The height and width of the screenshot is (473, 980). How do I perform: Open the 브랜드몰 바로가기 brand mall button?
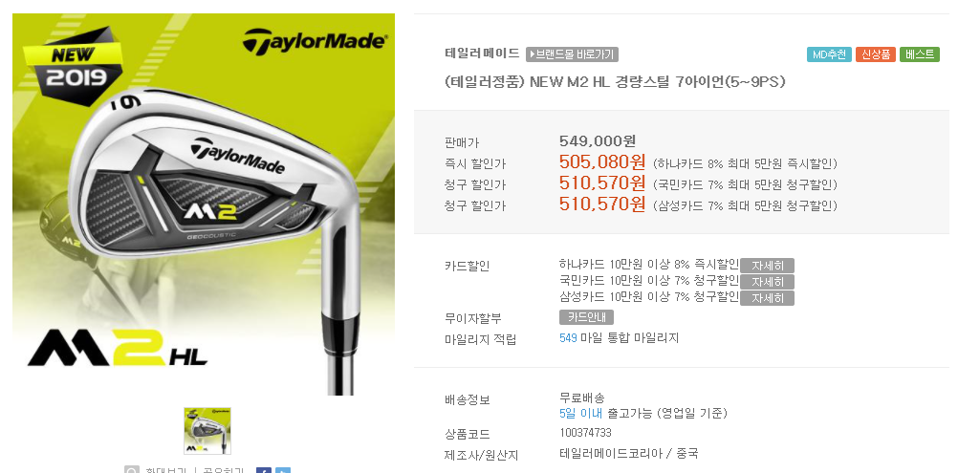pyautogui.click(x=572, y=54)
